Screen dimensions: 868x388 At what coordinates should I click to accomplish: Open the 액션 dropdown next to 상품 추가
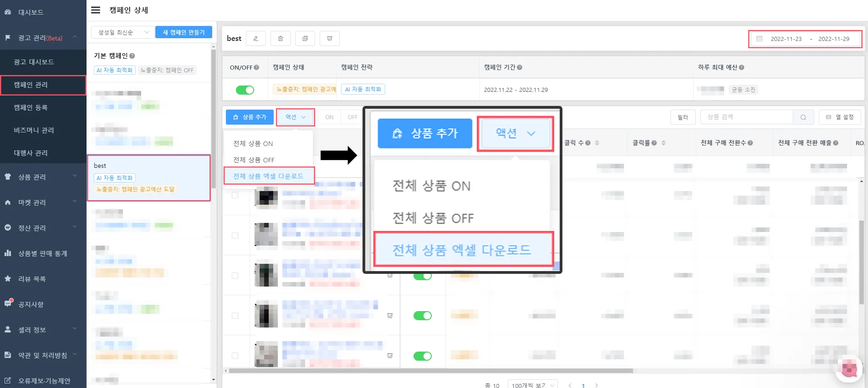click(x=296, y=117)
